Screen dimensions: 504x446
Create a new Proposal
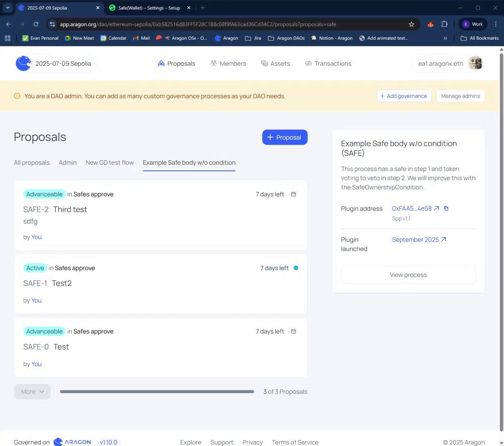pyautogui.click(x=285, y=138)
